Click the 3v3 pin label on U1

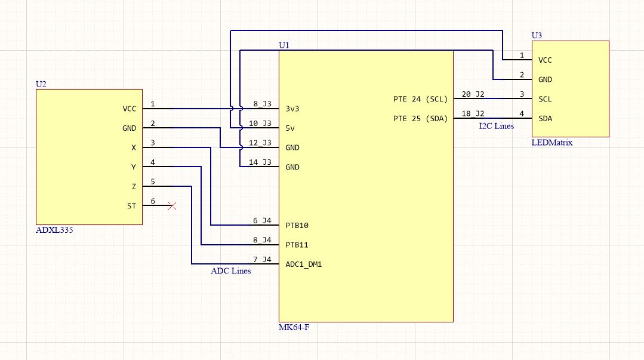pyautogui.click(x=292, y=109)
